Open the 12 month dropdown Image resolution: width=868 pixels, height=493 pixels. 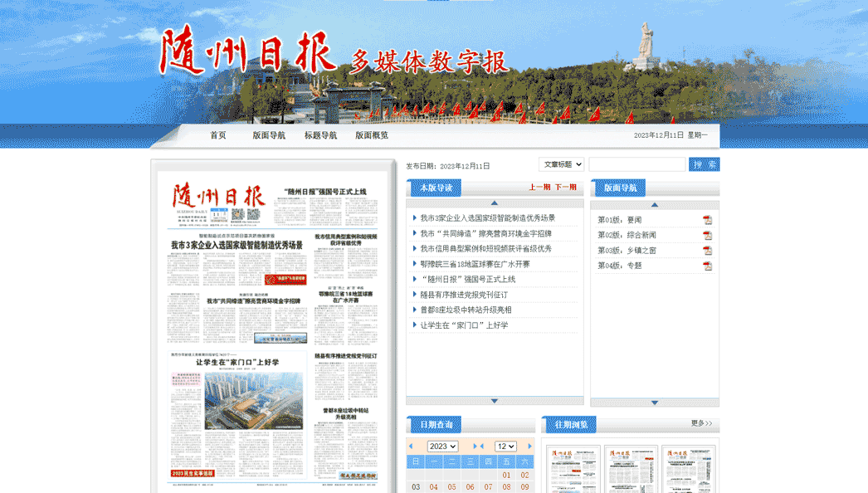pyautogui.click(x=505, y=447)
